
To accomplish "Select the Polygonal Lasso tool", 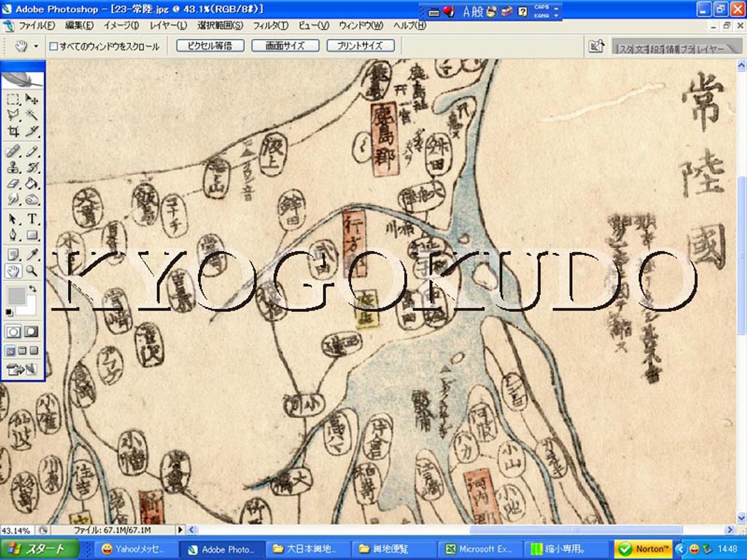I will coord(13,114).
